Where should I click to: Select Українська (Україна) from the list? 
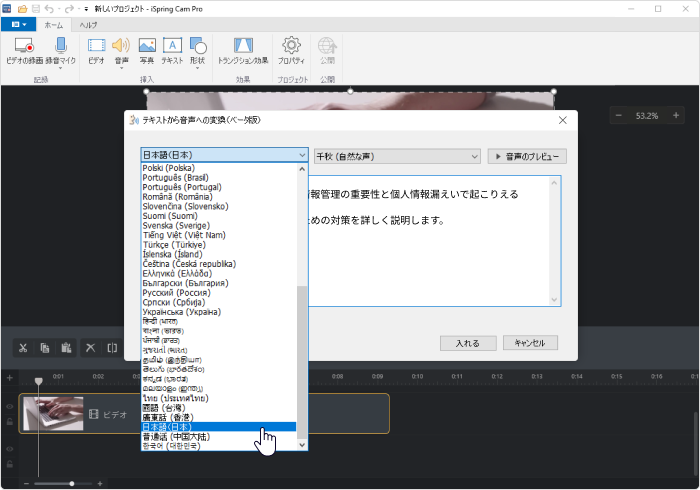[219, 312]
